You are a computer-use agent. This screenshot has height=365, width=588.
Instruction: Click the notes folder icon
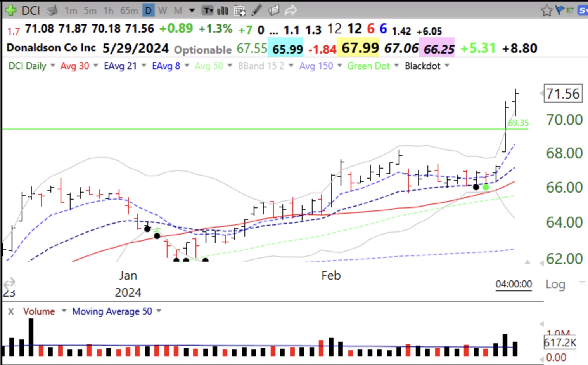273,10
